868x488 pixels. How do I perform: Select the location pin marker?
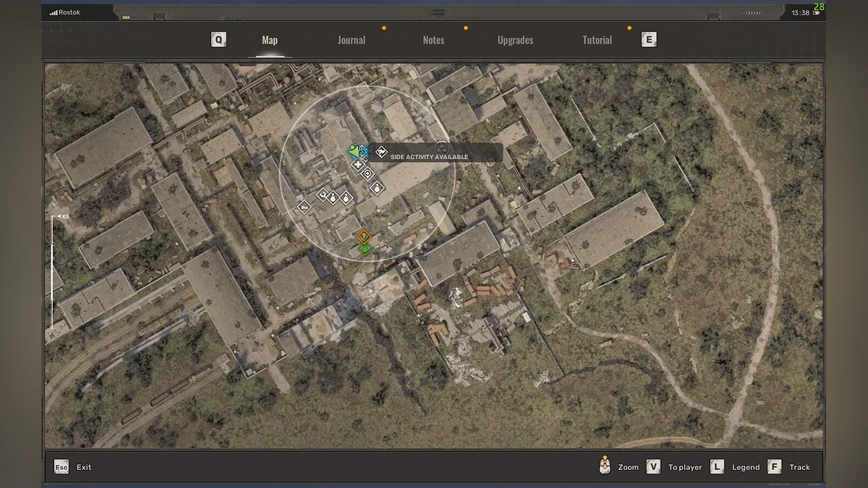tap(367, 174)
